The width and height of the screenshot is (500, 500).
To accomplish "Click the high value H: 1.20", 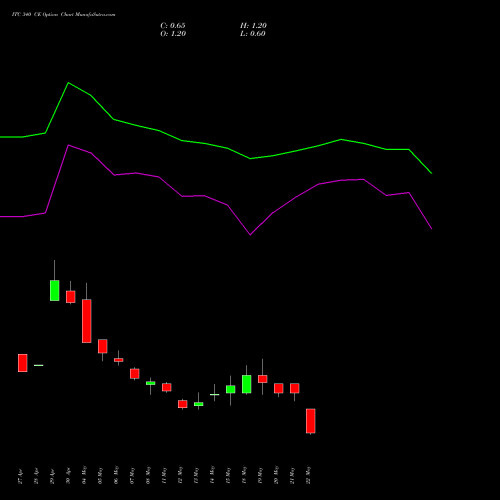I will tap(253, 26).
